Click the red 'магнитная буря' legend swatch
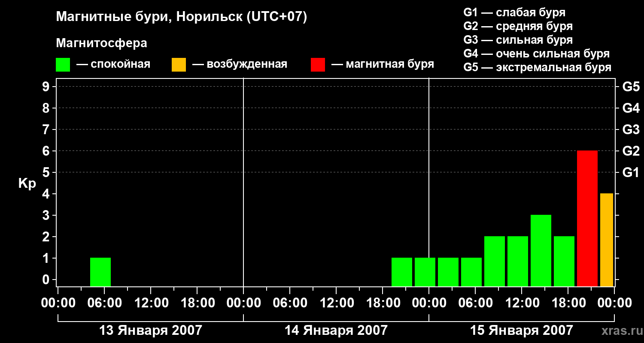This screenshot has width=644, height=343. point(318,64)
